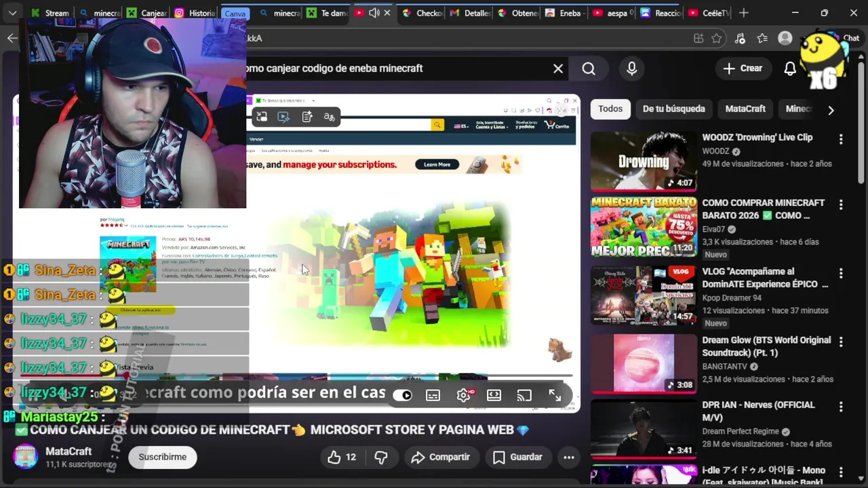Select the Todos filter chip
This screenshot has height=488, width=868.
(x=610, y=108)
